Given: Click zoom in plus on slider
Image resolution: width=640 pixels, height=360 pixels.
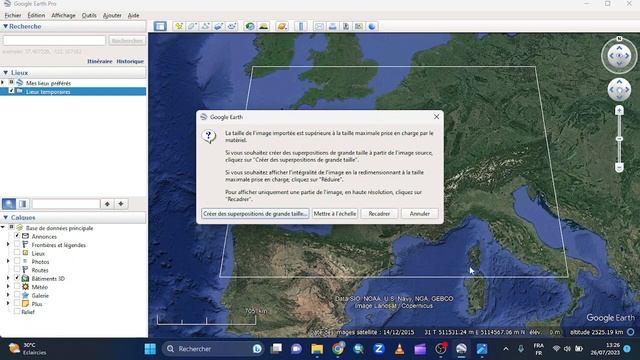Looking at the screenshot, I should [x=619, y=110].
